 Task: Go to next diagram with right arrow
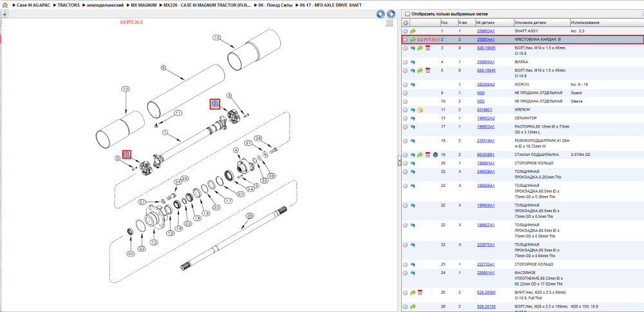391,14
